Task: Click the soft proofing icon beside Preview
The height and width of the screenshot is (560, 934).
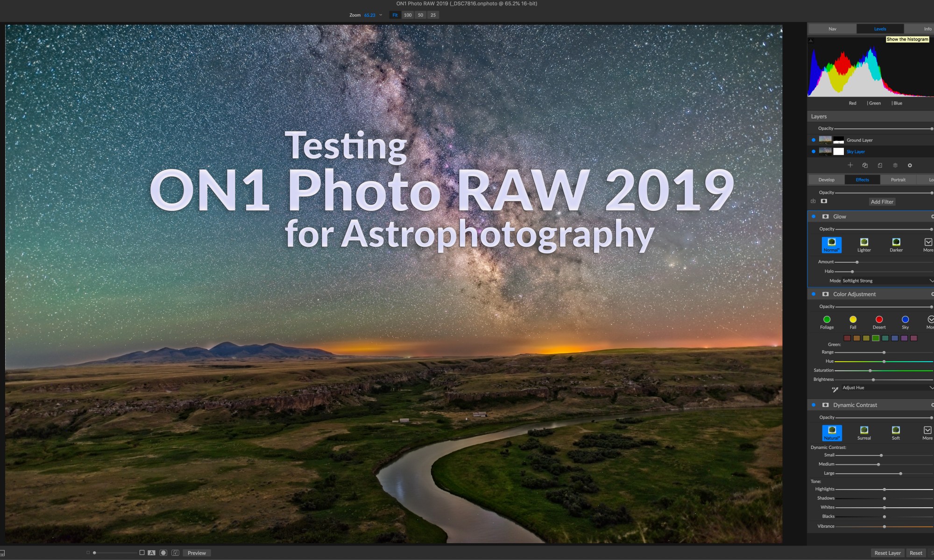Action: click(x=175, y=553)
